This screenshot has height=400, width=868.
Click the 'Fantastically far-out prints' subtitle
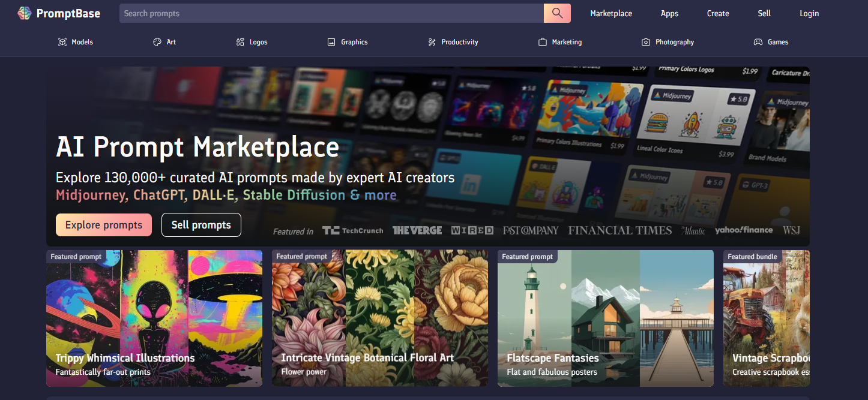click(103, 372)
